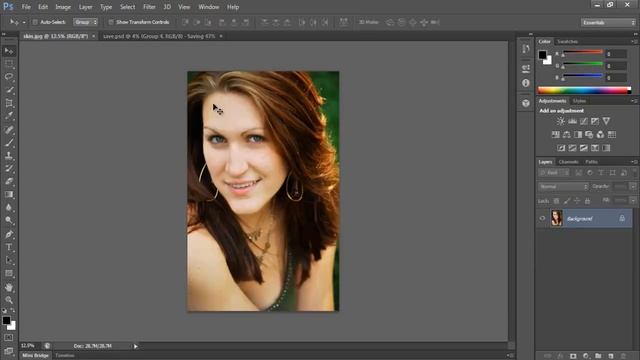640x360 pixels.
Task: Add Curves adjustment
Action: pos(584,121)
